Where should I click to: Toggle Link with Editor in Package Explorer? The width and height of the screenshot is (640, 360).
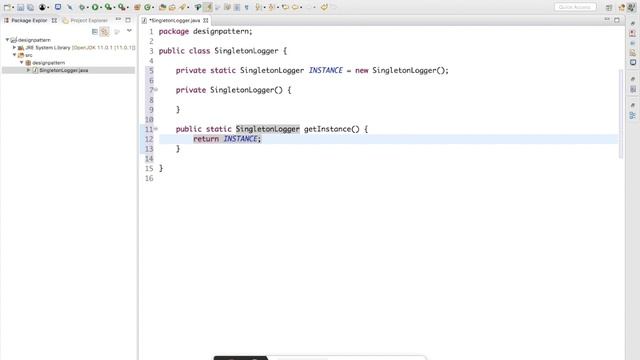pyautogui.click(x=105, y=31)
